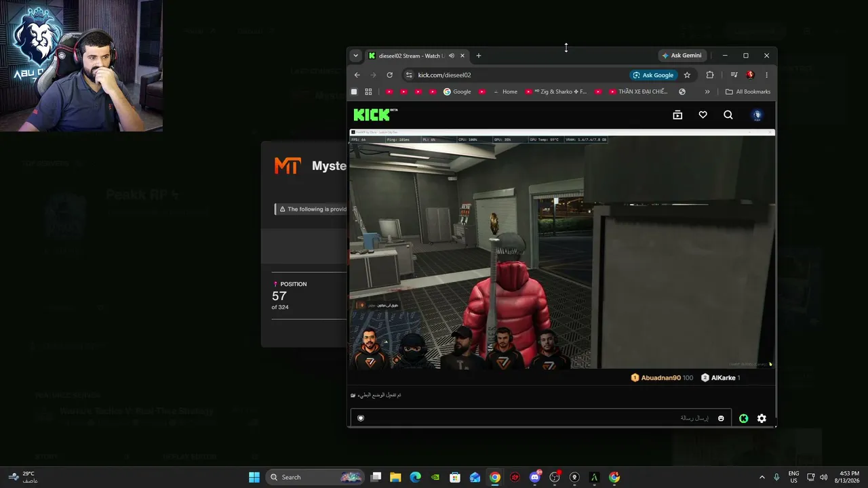
Task: Click the Kick stream video player
Action: click(x=562, y=249)
